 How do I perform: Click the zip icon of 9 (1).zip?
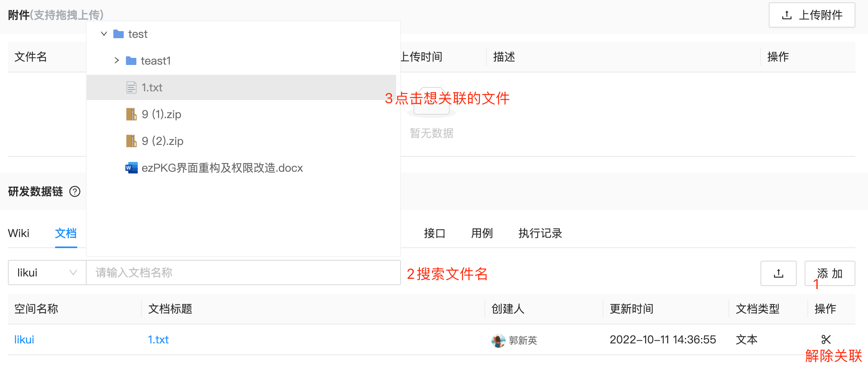[132, 114]
